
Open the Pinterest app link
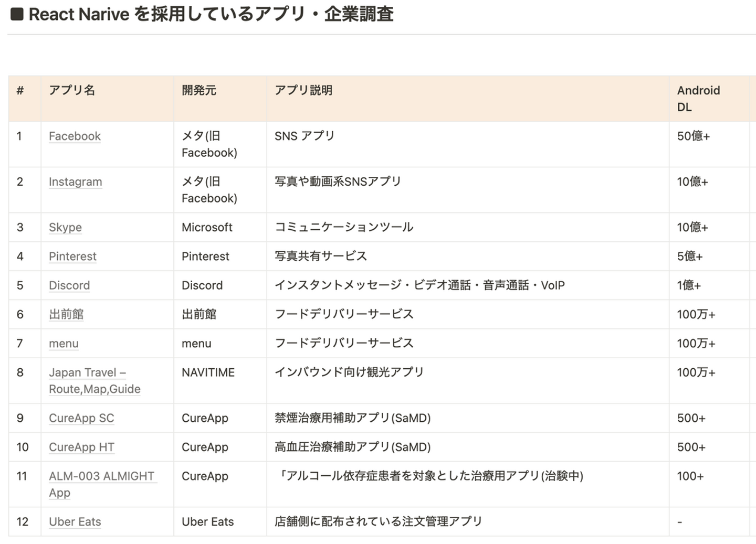(x=72, y=257)
